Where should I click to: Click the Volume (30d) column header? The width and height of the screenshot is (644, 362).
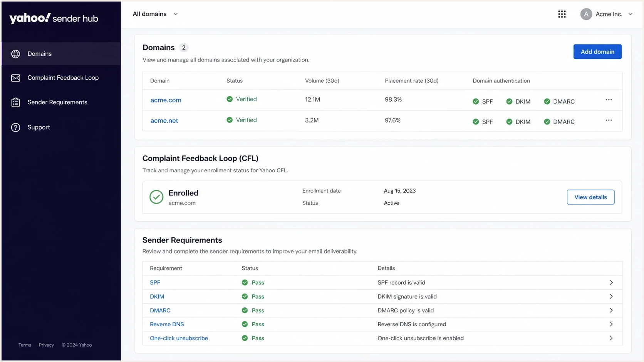click(x=322, y=81)
